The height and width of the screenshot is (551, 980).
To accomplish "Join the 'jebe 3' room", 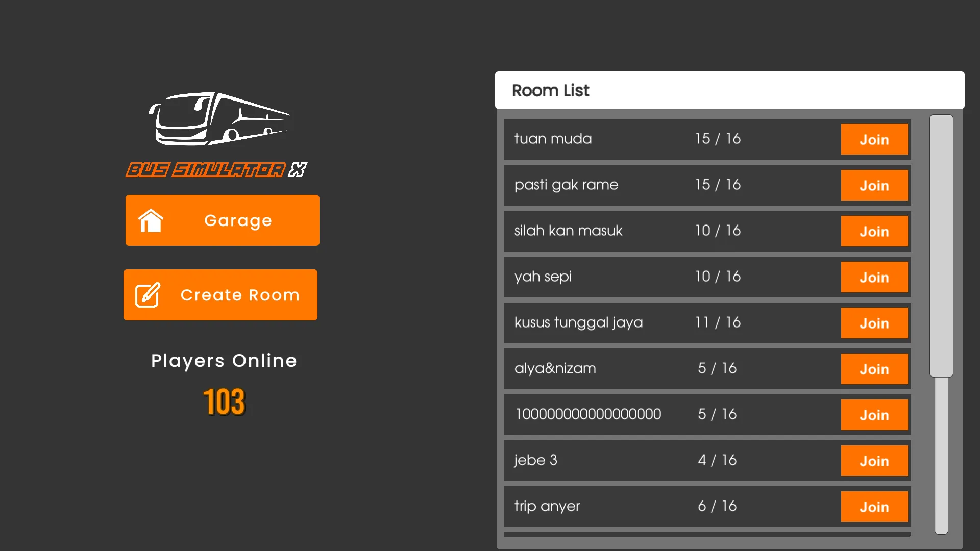I will tap(874, 461).
